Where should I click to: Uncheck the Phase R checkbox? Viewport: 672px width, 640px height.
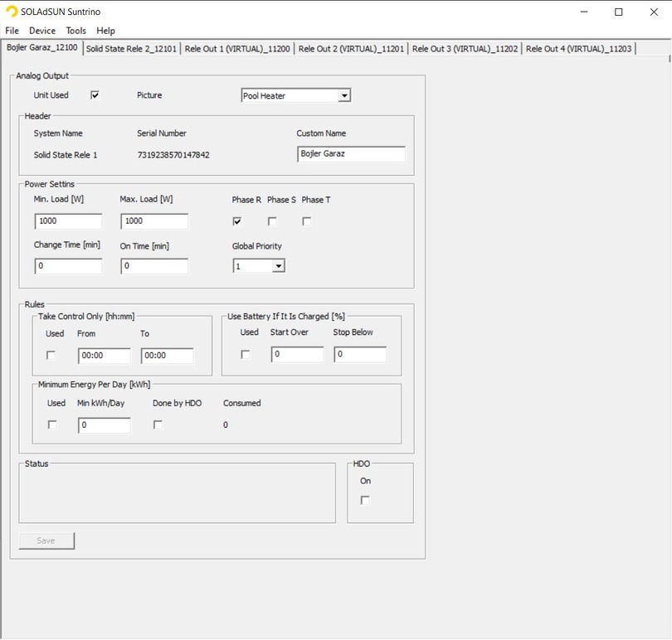tap(237, 221)
